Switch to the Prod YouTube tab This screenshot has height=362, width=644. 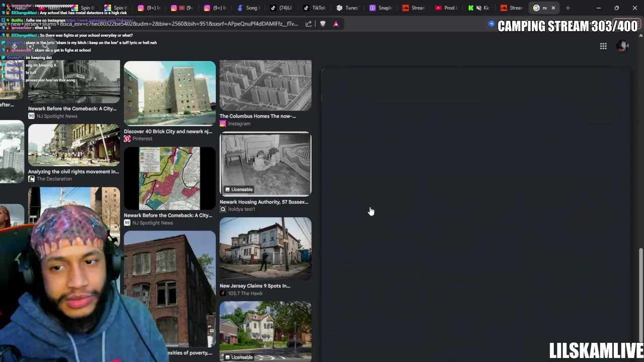click(446, 8)
